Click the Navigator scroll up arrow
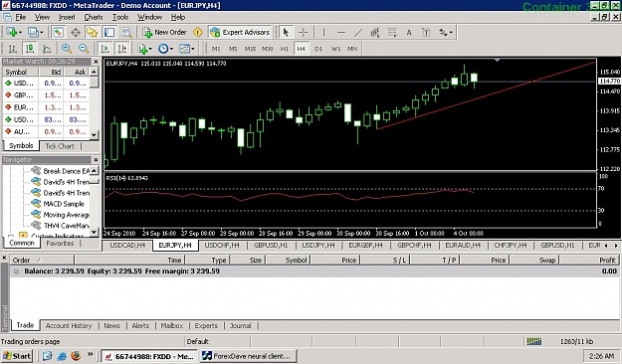The height and width of the screenshot is (364, 622). pos(94,170)
